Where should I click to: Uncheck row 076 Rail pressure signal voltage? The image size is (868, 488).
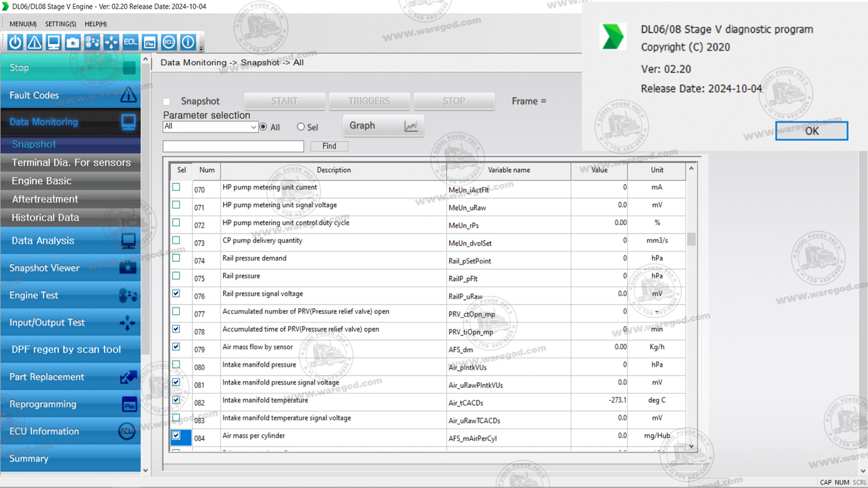point(177,294)
